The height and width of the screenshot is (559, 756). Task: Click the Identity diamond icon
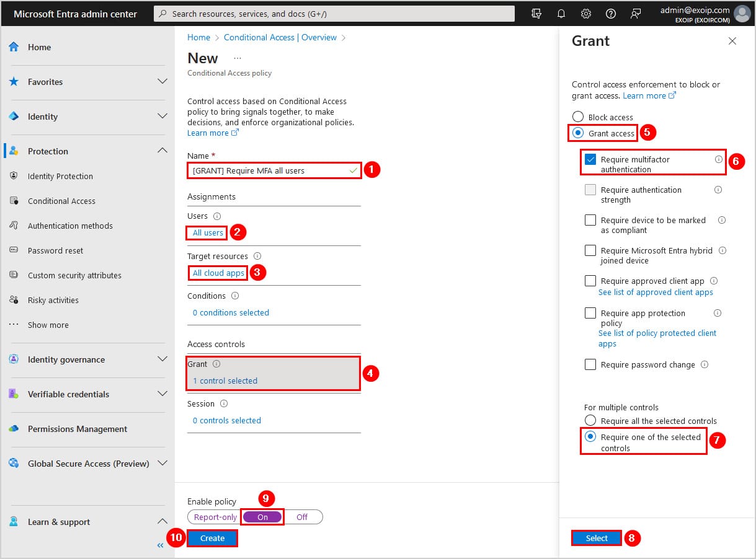pyautogui.click(x=14, y=117)
